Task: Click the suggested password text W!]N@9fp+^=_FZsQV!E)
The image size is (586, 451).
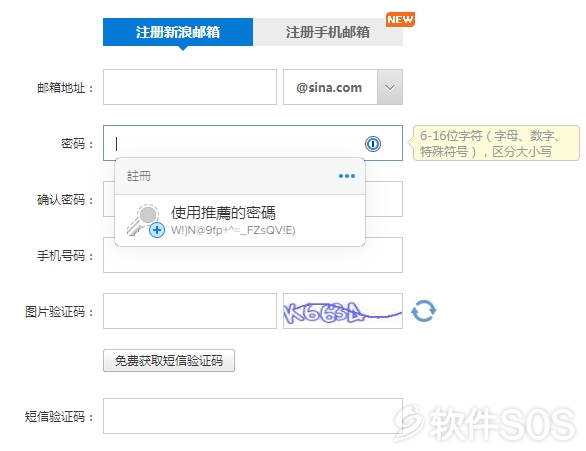Action: coord(233,230)
